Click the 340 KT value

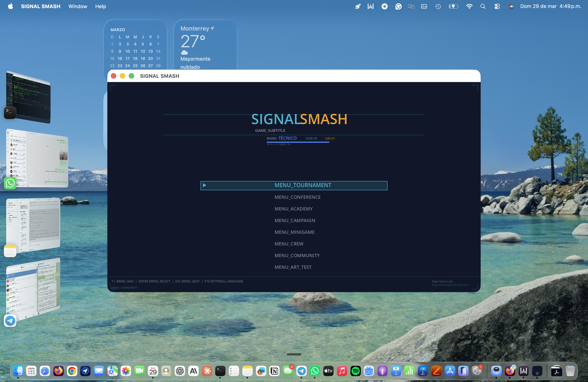330,139
